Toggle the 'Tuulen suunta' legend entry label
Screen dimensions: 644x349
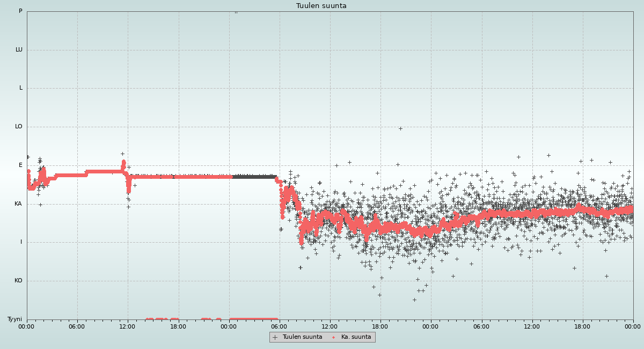click(x=302, y=337)
